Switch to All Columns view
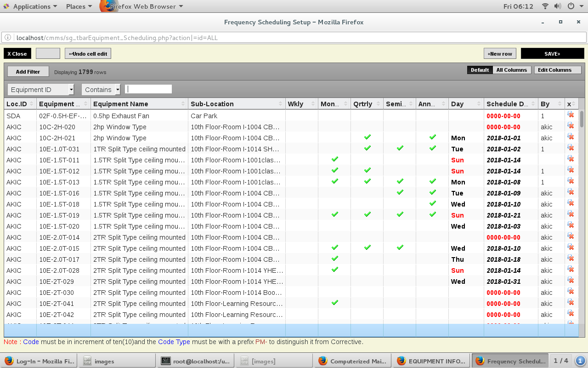The width and height of the screenshot is (588, 368). coord(511,70)
